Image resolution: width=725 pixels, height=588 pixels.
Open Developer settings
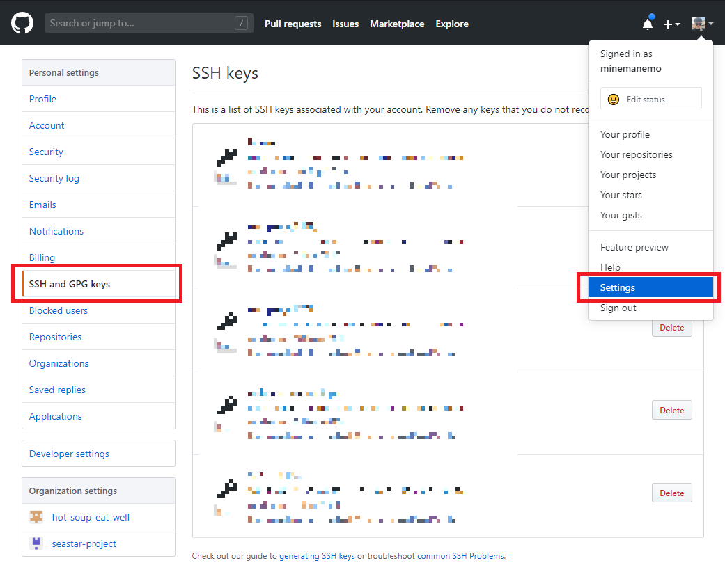(x=98, y=454)
